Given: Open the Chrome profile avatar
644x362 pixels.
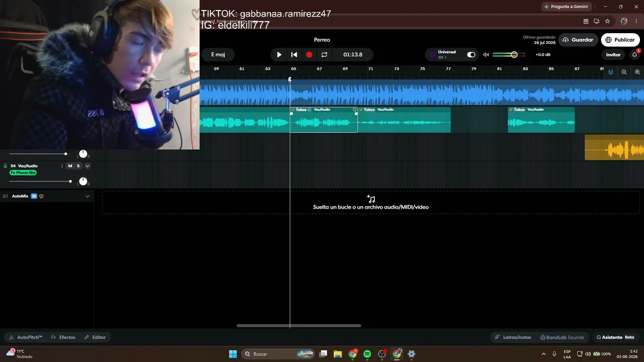Looking at the screenshot, I should point(624,21).
